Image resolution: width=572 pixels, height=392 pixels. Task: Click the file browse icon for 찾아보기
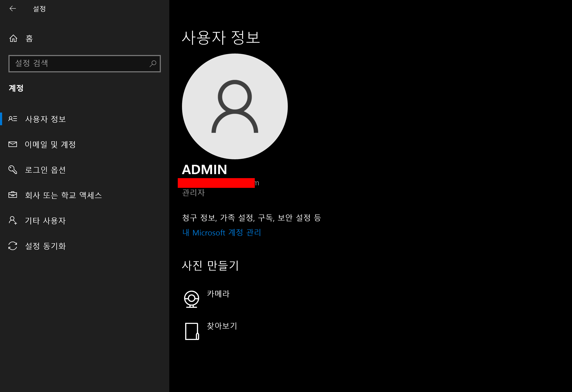click(x=192, y=331)
